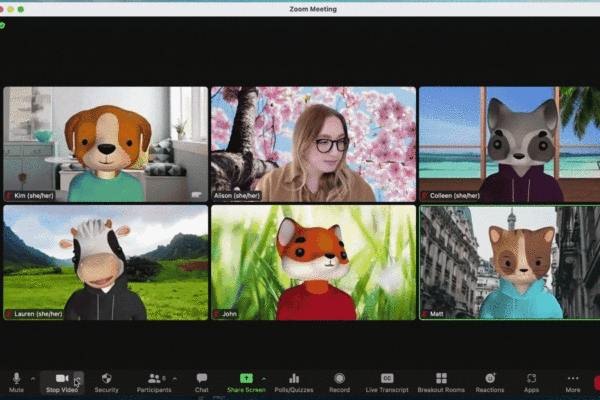The width and height of the screenshot is (600, 400).
Task: Mute the microphone
Action: (16, 379)
